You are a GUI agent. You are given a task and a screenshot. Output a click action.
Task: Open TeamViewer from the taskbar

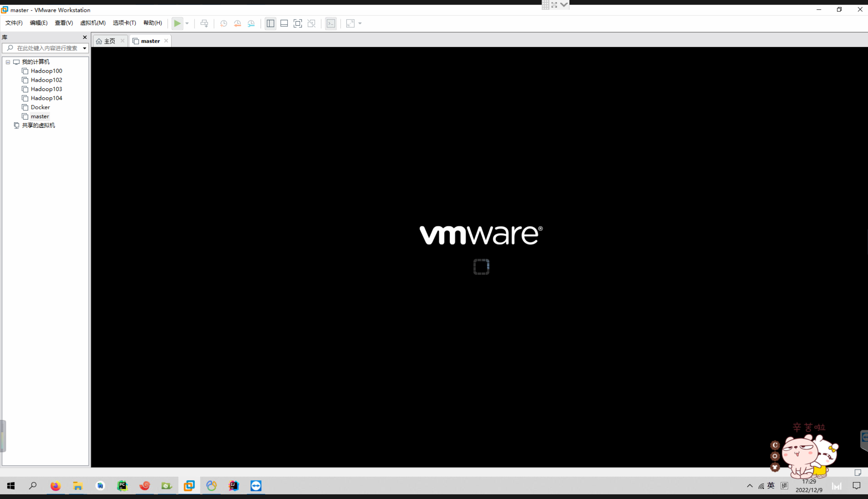point(256,486)
